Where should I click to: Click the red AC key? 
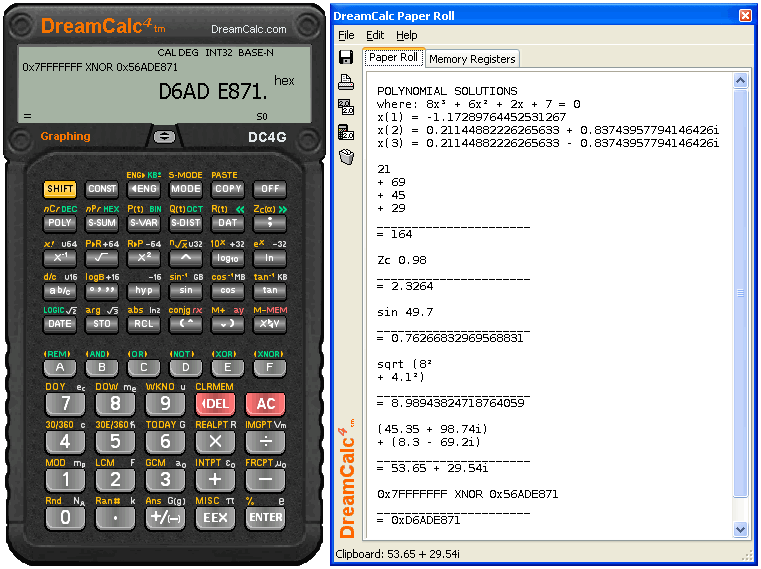[x=265, y=403]
